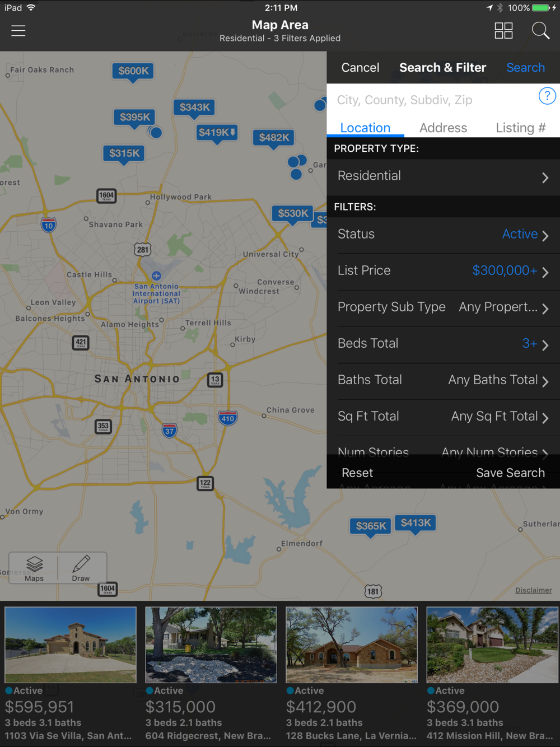560x747 pixels.
Task: Open the hamburger menu
Action: point(18,30)
